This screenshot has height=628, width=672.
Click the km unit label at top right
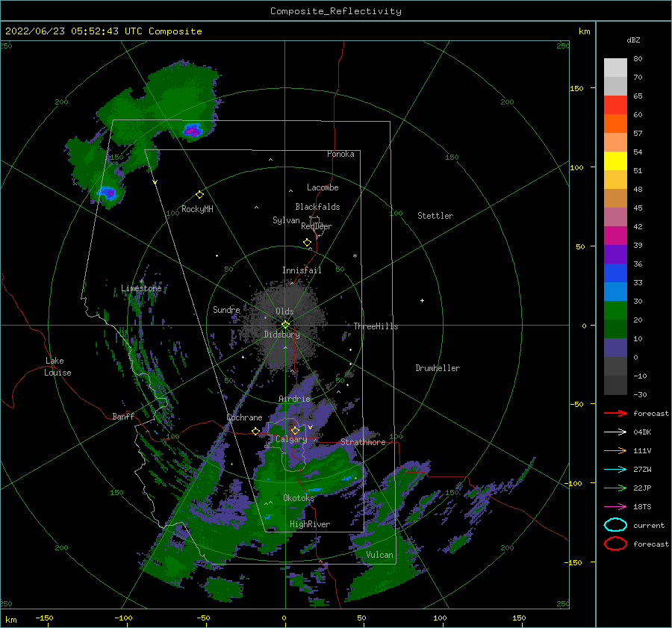(x=584, y=31)
